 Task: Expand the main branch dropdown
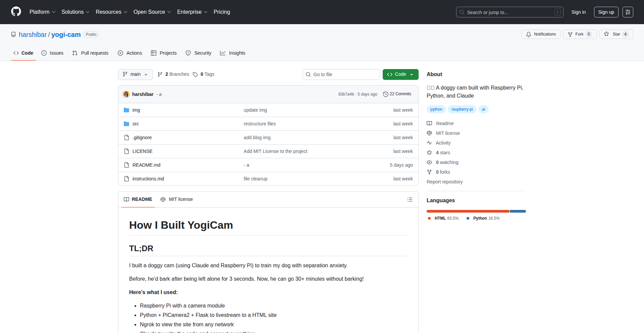coord(135,74)
